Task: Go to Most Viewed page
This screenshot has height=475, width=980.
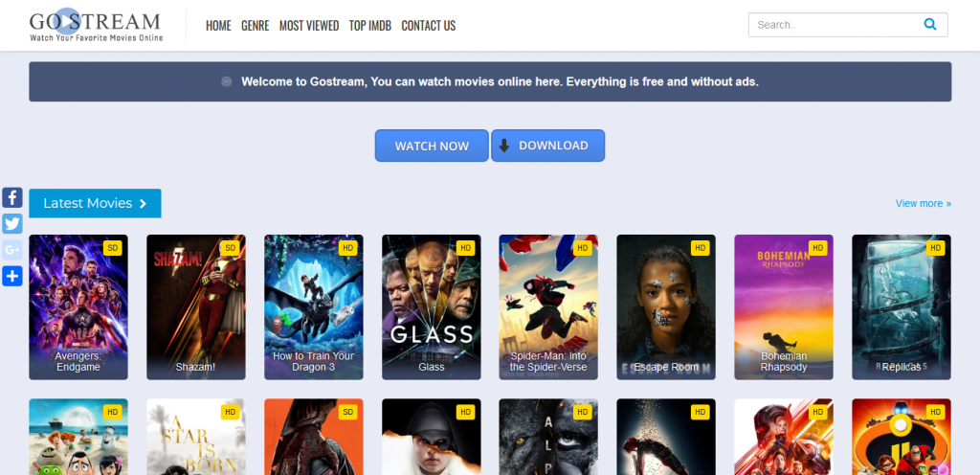Action: click(x=309, y=26)
